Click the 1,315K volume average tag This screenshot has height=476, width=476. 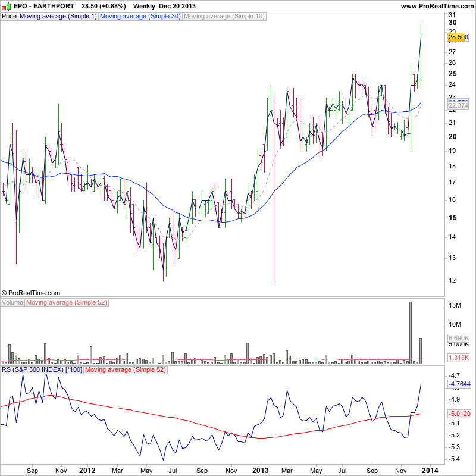tap(459, 358)
